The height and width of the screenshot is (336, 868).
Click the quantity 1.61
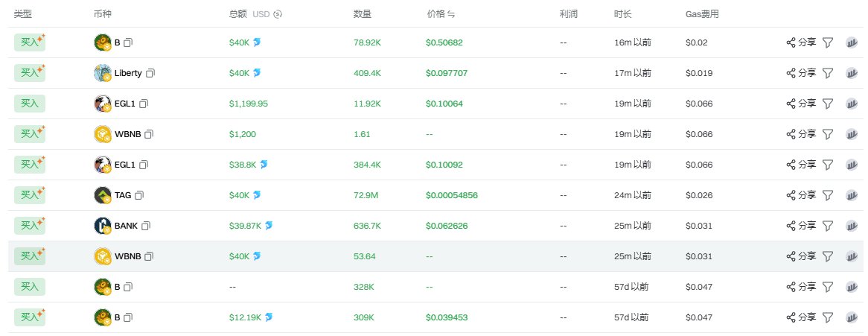362,134
